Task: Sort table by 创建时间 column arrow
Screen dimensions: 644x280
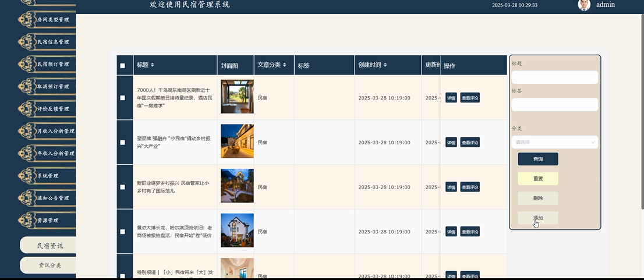Action: tap(385, 65)
